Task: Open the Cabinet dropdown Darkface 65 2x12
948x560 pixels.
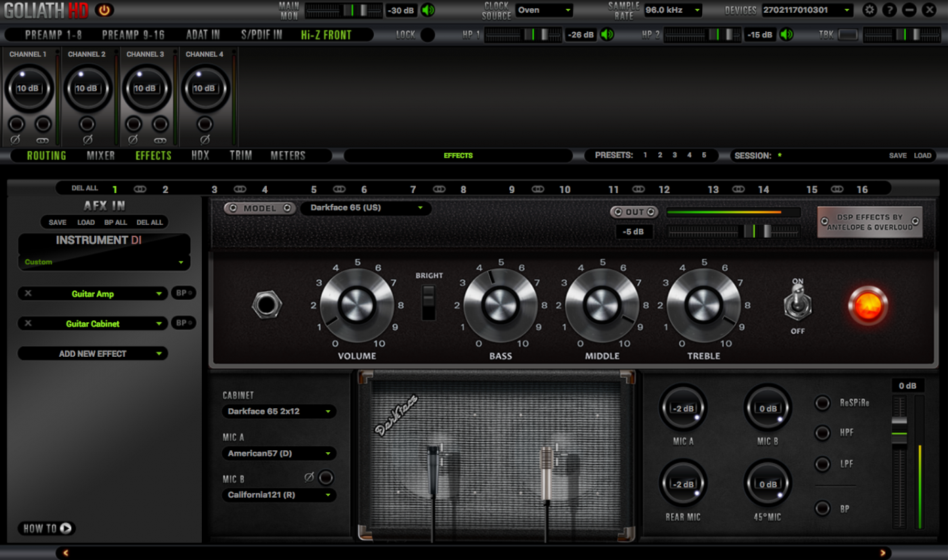Action: [x=279, y=411]
